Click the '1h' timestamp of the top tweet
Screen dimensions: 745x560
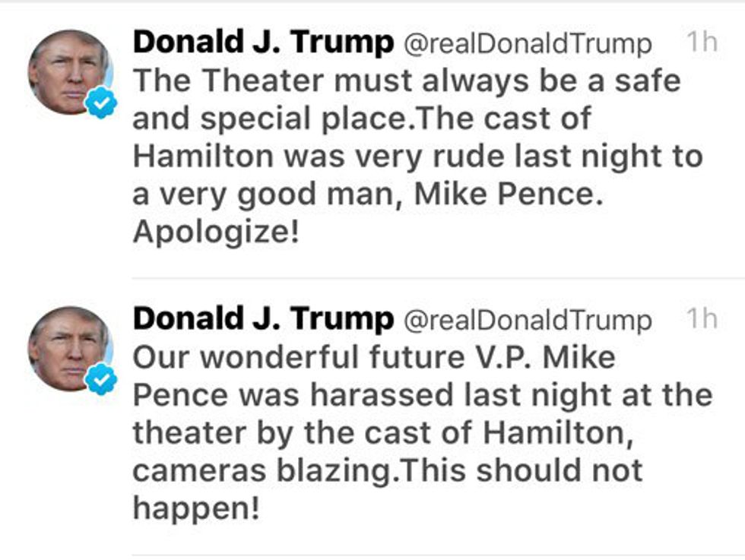(x=701, y=43)
